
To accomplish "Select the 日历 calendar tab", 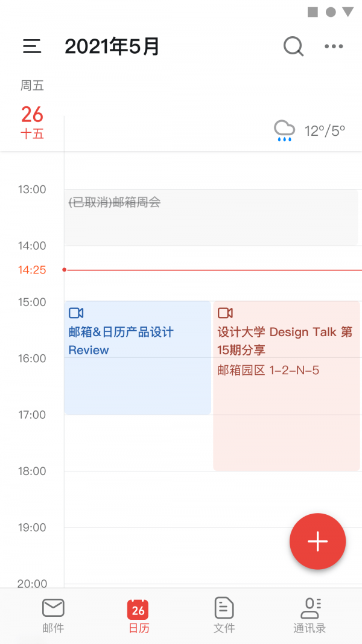I will (x=138, y=615).
